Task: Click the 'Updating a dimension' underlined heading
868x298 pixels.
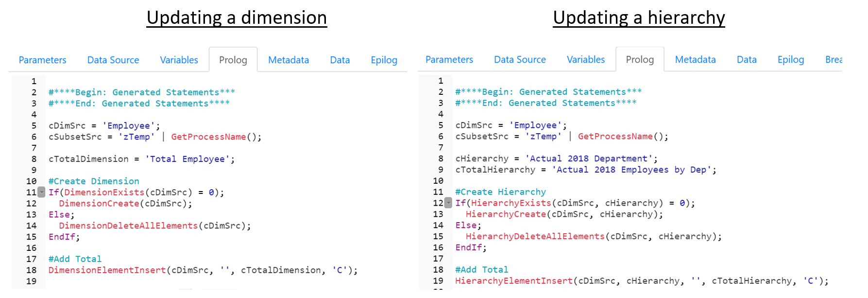Action: (237, 18)
